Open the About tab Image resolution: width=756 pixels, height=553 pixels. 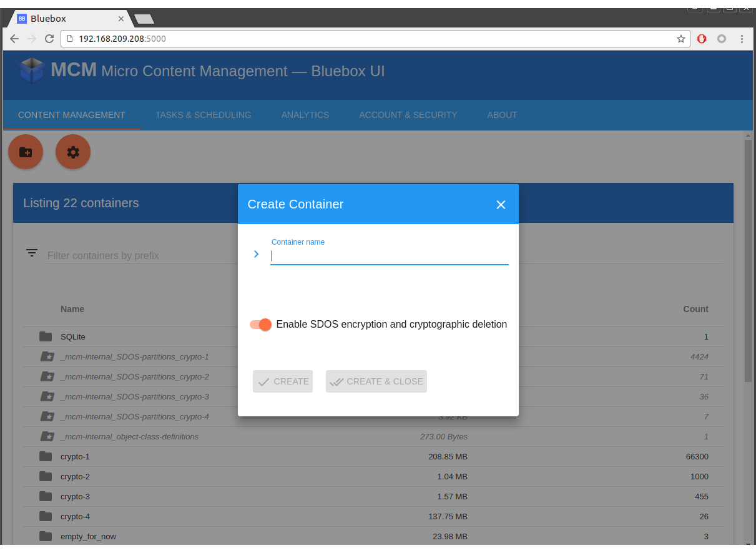[x=502, y=115]
